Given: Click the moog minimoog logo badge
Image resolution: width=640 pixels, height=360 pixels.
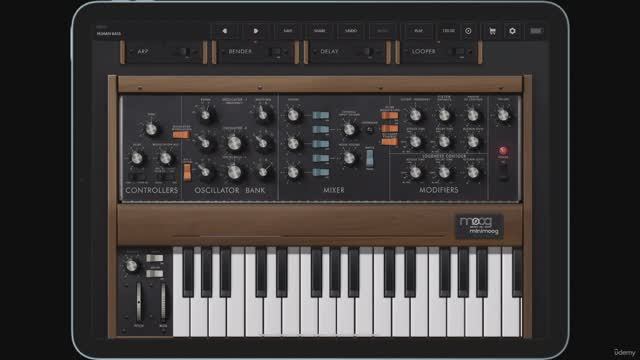Looking at the screenshot, I should click(479, 227).
